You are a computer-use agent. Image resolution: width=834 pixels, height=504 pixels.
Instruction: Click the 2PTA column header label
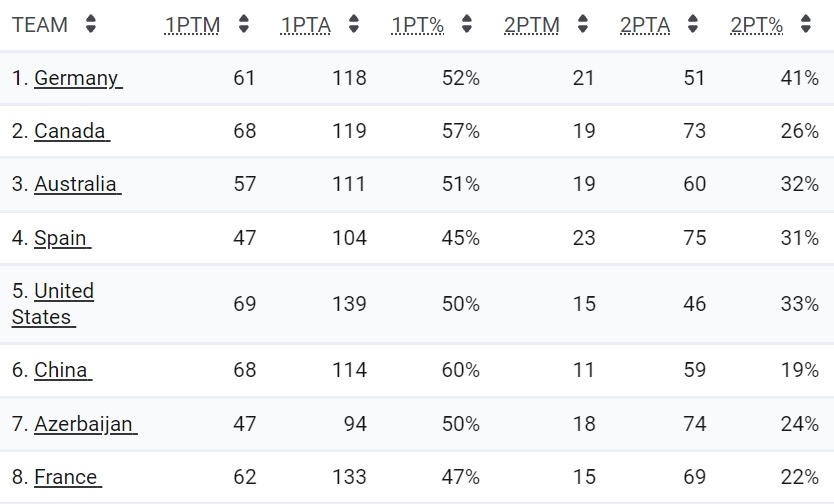tap(645, 25)
